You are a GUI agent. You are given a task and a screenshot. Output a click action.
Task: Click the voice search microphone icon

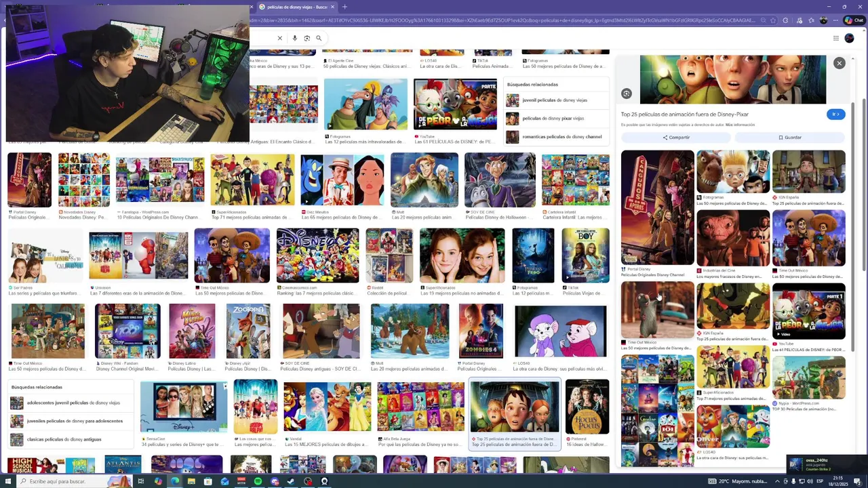coord(294,38)
